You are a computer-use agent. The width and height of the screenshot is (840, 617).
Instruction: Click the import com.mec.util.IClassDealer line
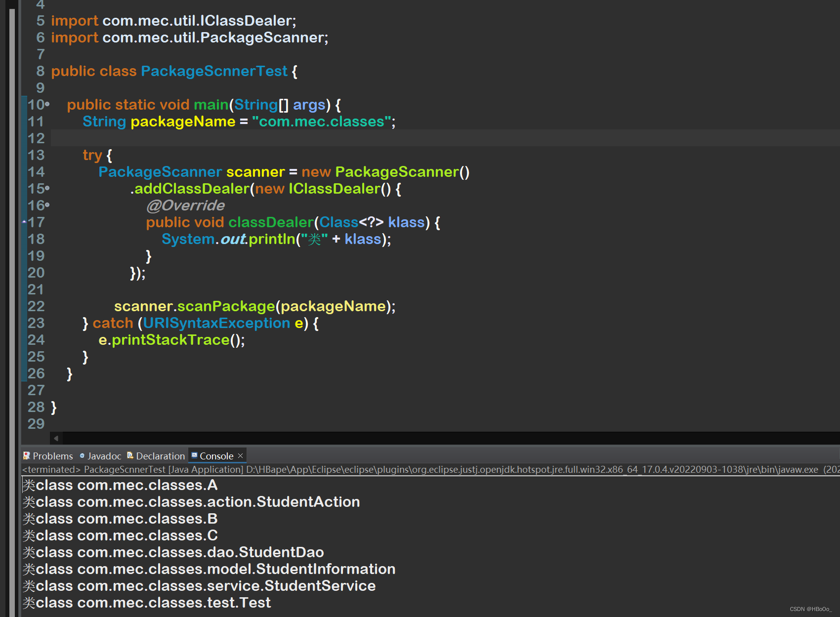[x=173, y=21]
